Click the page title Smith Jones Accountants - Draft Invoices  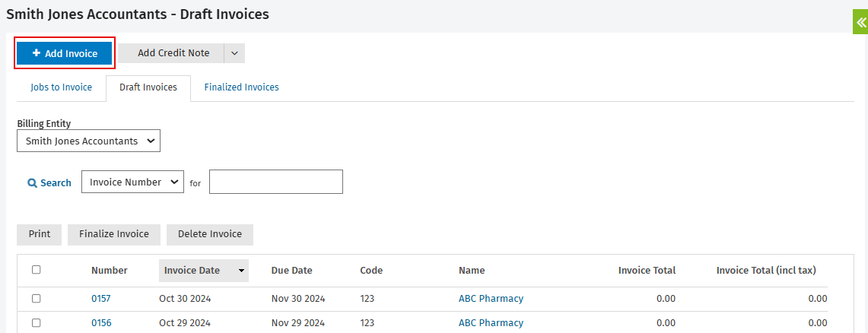138,14
